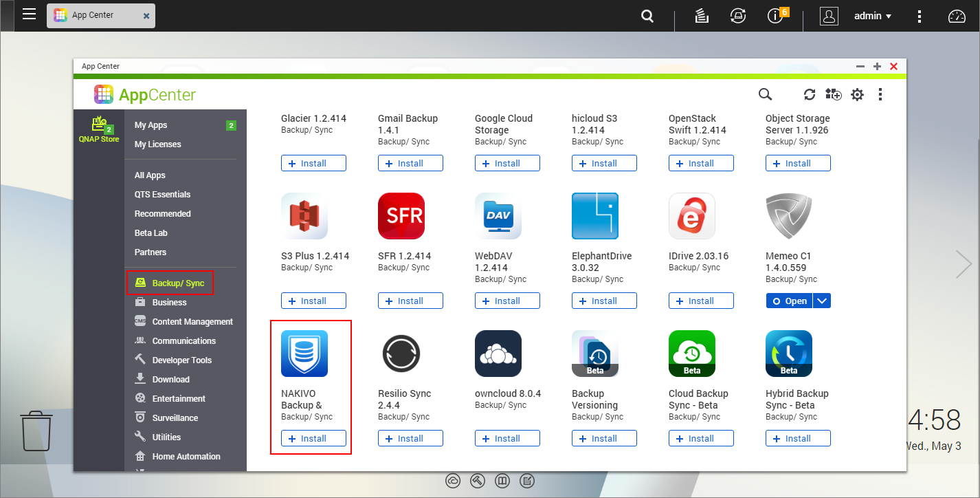Install Gmail Backup 1.4.1
This screenshot has width=980, height=498.
410,163
